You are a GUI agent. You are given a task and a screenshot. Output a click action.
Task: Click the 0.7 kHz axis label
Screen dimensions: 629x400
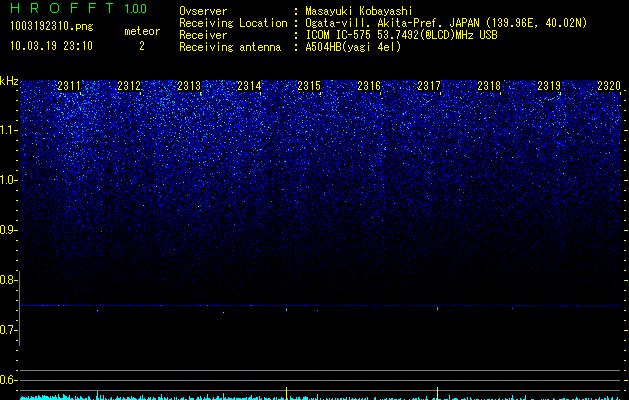tap(8, 330)
